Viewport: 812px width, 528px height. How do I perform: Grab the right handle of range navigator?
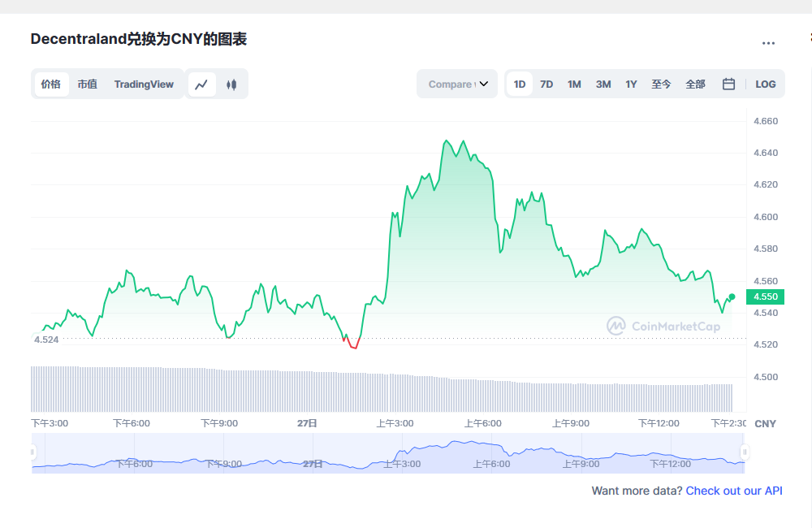(x=745, y=452)
